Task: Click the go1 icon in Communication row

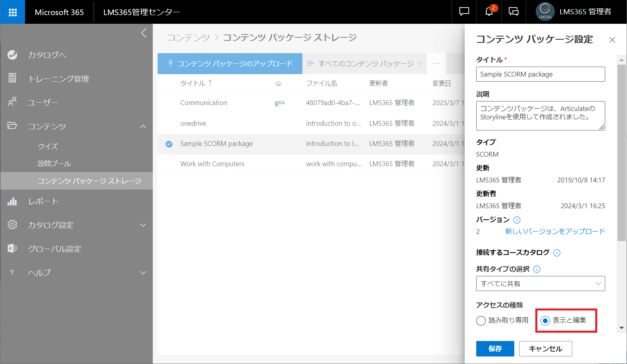Action: pyautogui.click(x=280, y=103)
